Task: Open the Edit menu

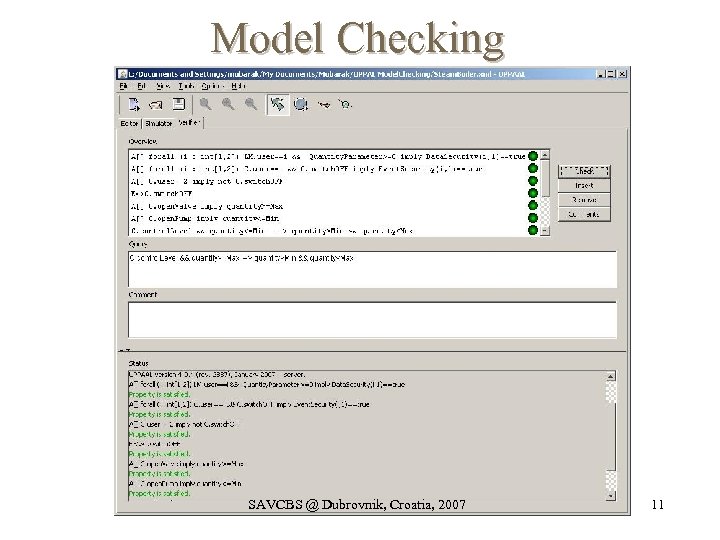Action: [141, 86]
